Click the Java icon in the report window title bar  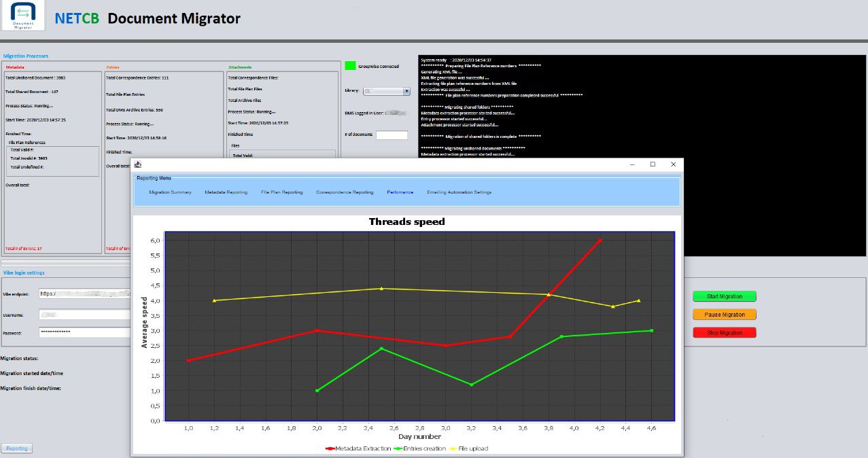[138, 164]
